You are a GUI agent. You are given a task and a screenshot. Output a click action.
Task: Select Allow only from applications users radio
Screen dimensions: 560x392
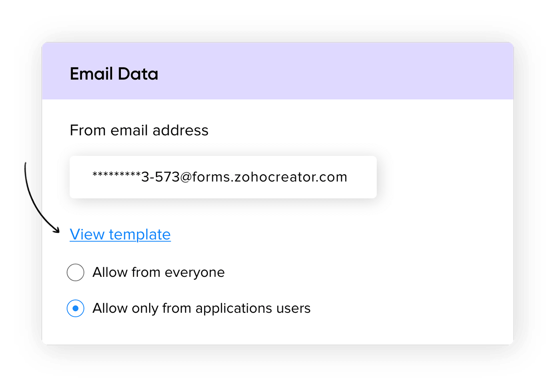coord(76,308)
